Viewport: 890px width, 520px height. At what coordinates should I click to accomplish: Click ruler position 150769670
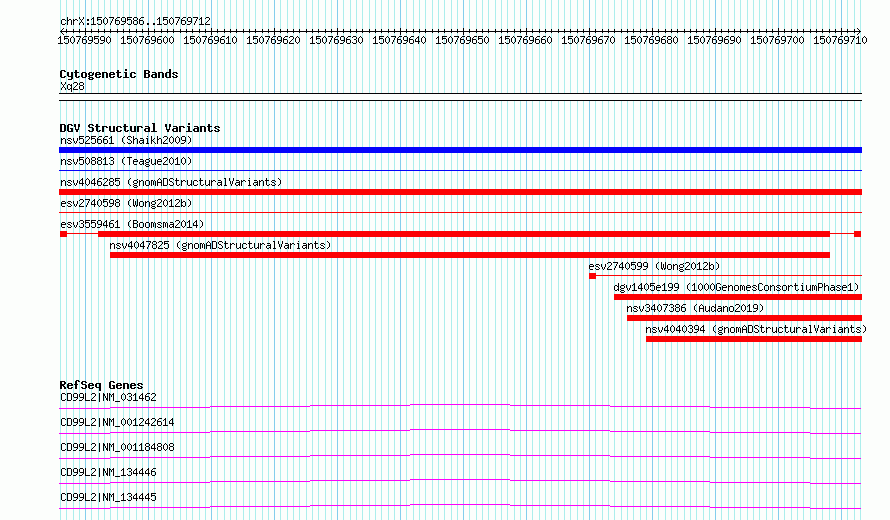click(589, 40)
